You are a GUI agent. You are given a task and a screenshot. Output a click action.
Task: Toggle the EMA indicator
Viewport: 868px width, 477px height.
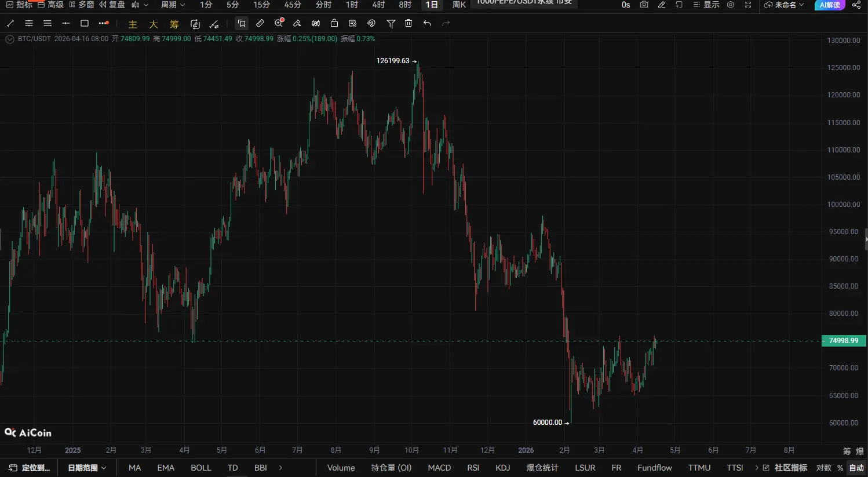pos(166,468)
